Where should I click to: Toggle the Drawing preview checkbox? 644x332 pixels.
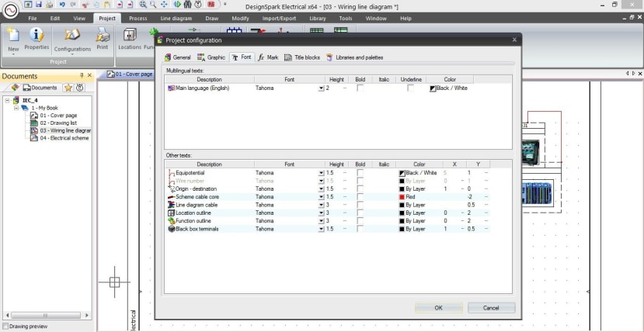coord(5,327)
